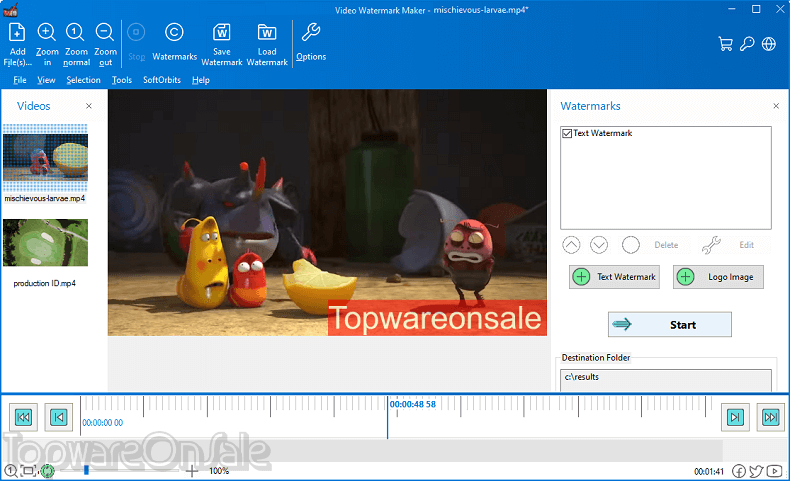Open the Watermarks panel from the toolbar
The height and width of the screenshot is (481, 790).
(x=174, y=42)
